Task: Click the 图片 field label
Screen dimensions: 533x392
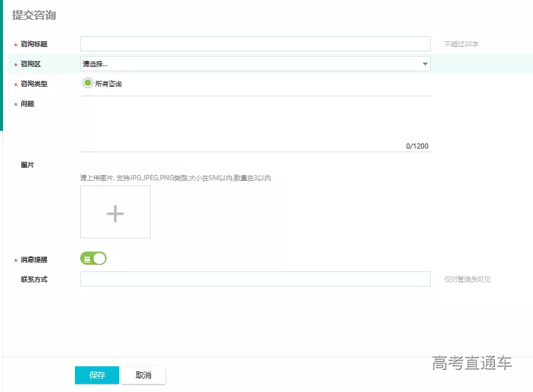Action: coord(27,165)
